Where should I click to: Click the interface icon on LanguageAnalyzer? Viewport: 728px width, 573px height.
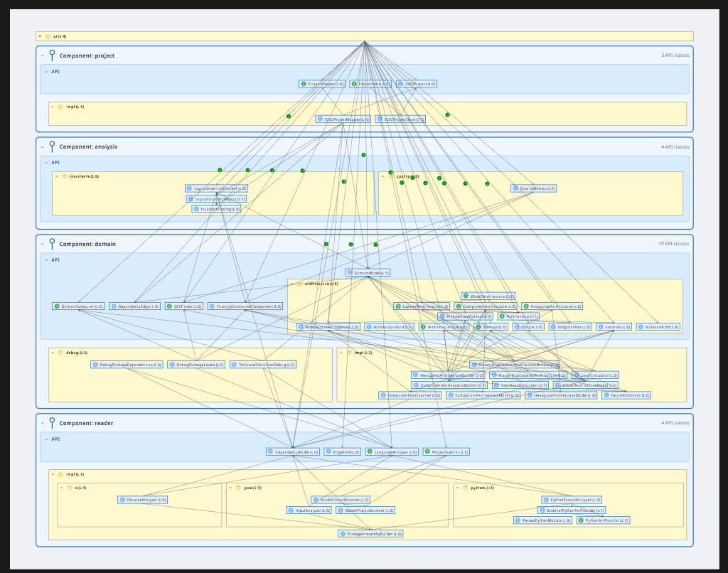click(x=370, y=452)
